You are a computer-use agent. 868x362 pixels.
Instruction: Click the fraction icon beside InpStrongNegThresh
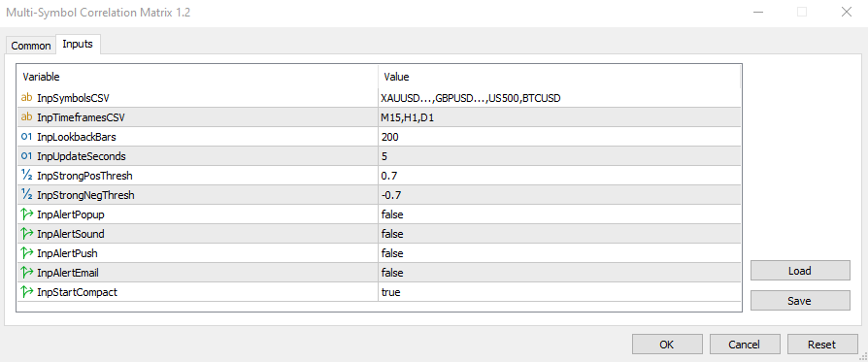(x=26, y=195)
